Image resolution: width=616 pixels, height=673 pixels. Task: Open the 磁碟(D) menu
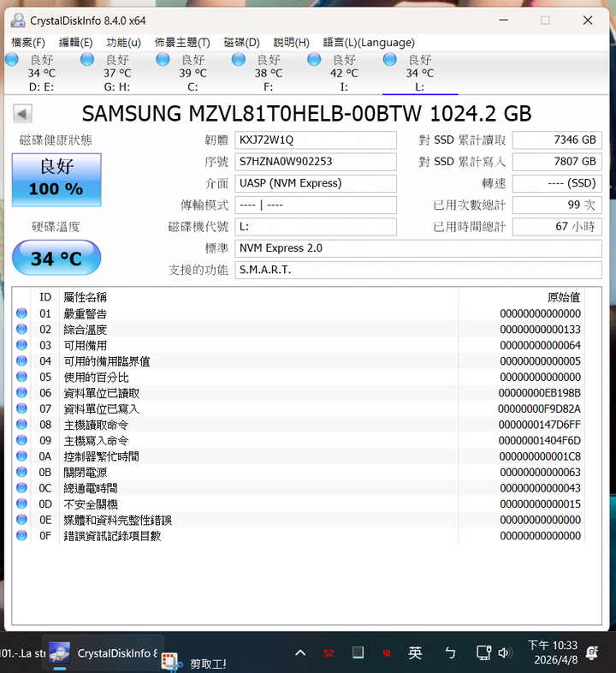[242, 43]
